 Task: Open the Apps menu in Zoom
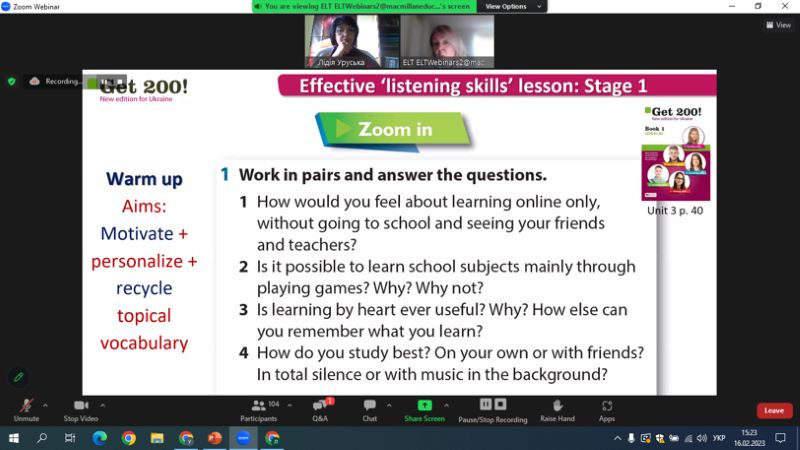[x=607, y=410]
